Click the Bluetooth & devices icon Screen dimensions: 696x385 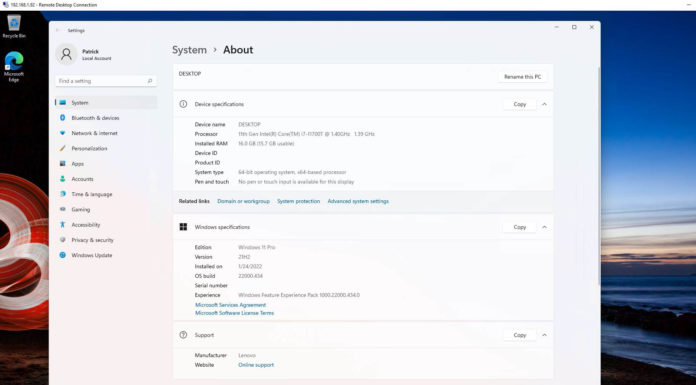pyautogui.click(x=63, y=118)
